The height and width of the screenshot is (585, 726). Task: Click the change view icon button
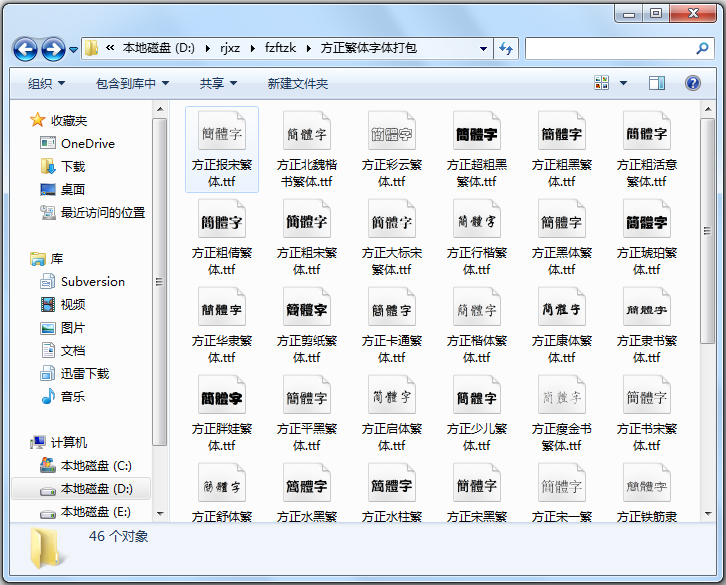coord(602,83)
